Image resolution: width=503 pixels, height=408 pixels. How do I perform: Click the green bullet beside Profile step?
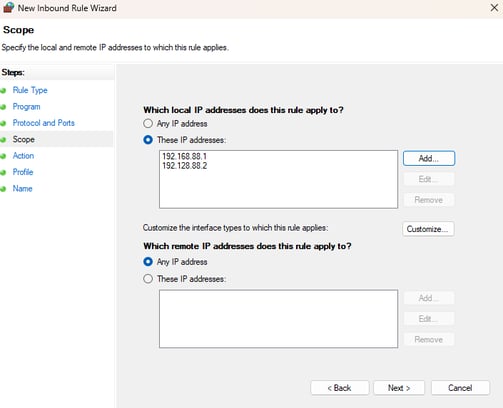point(3,172)
